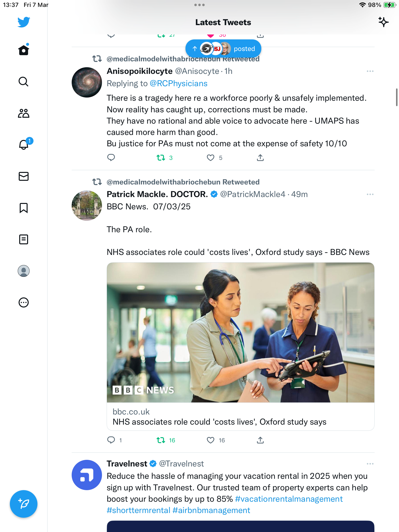Switch timeline via sparkle icon

point(383,22)
